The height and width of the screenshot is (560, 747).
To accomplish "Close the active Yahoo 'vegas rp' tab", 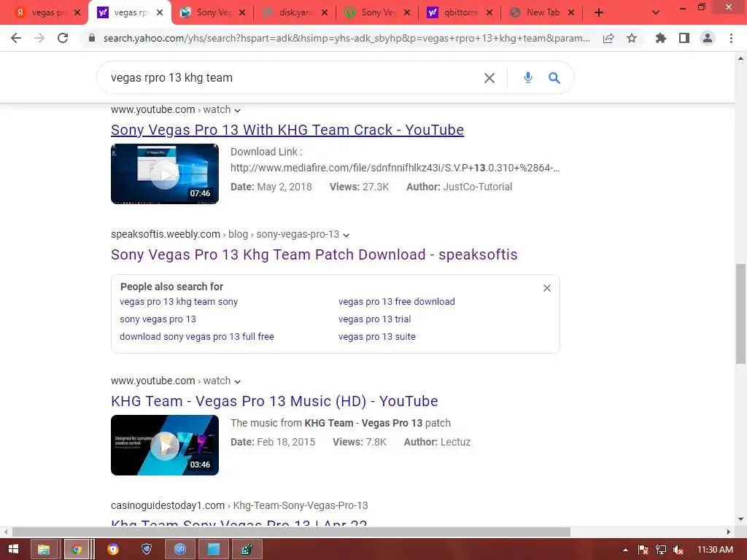I will tap(160, 13).
